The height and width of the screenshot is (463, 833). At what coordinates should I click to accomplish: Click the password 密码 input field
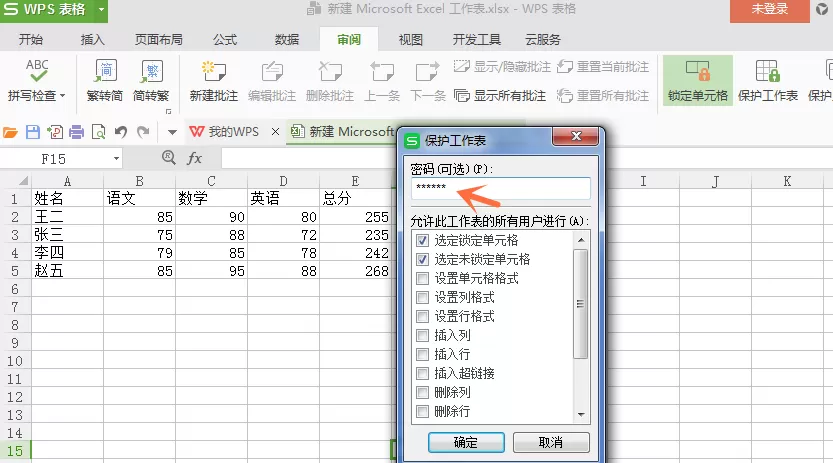point(500,188)
